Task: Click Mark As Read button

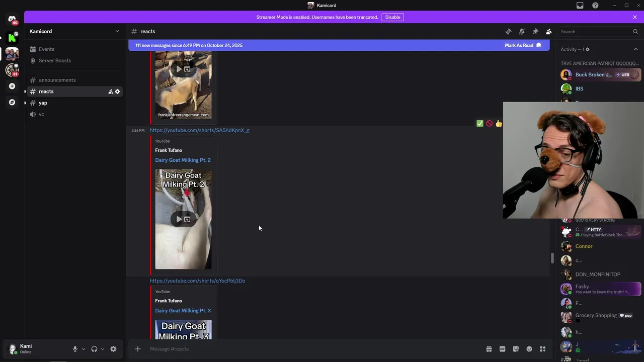Action: pyautogui.click(x=523, y=45)
